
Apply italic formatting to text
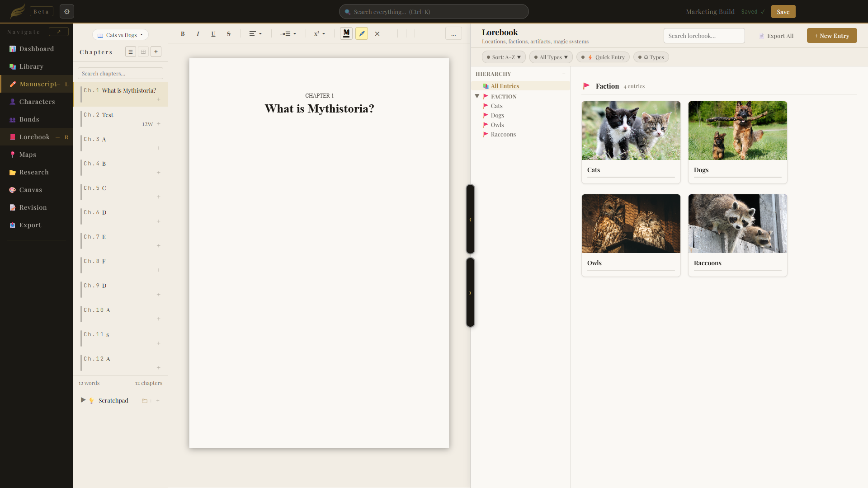198,34
